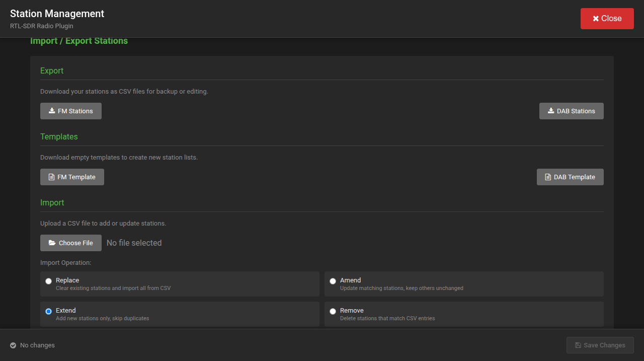Click the No changes checkmark icon
This screenshot has height=361, width=644.
13,345
